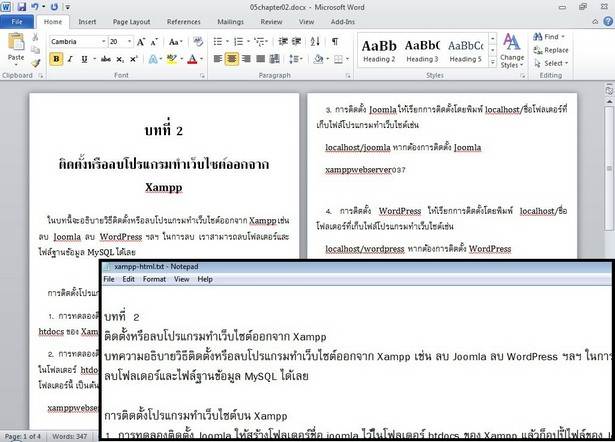615x442 pixels.
Task: Undo the last action in Word
Action: [35, 7]
